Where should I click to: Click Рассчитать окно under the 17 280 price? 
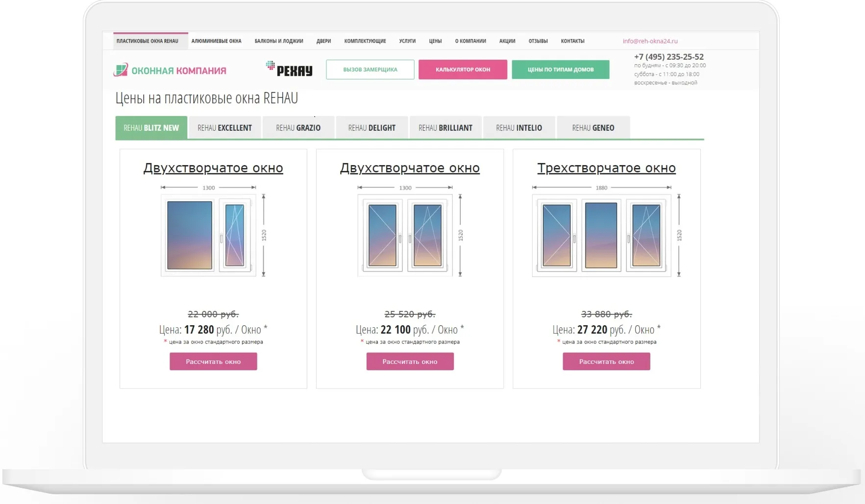pyautogui.click(x=213, y=361)
